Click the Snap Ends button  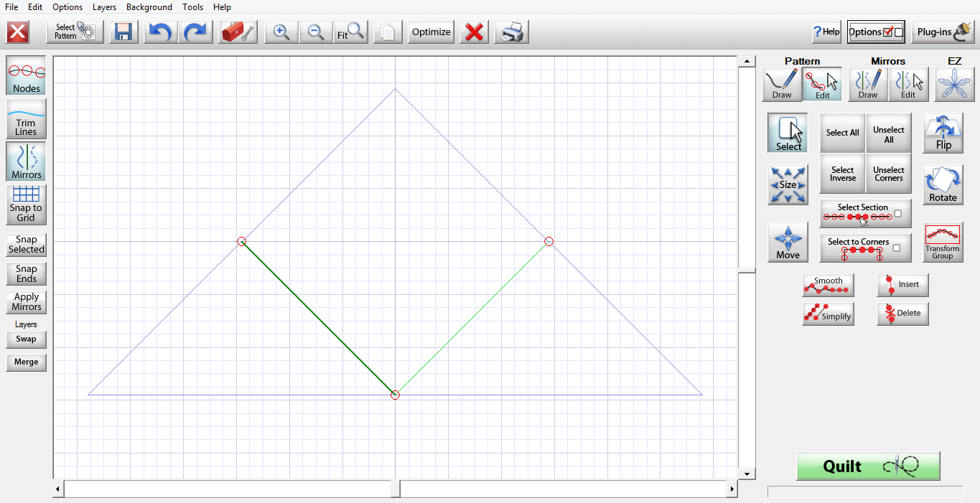27,273
